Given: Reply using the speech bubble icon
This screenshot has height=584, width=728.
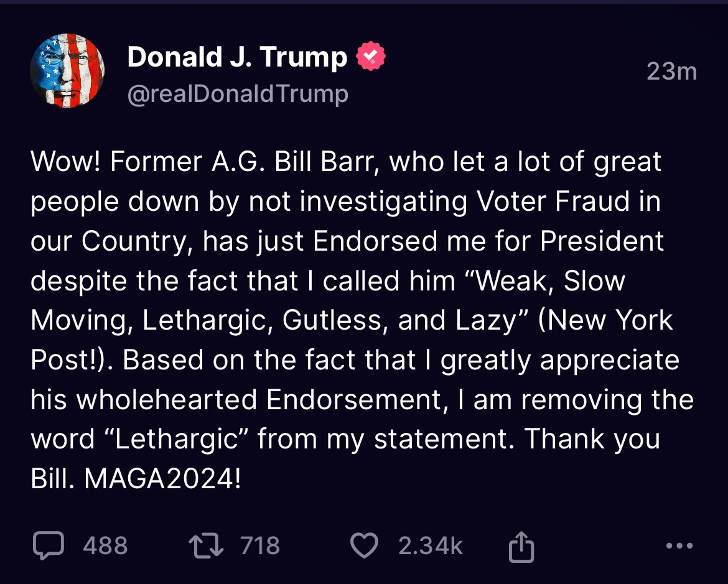Looking at the screenshot, I should [48, 546].
